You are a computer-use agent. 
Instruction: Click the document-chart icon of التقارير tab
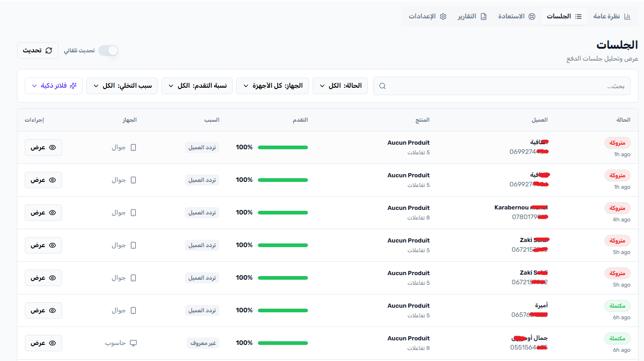484,17
